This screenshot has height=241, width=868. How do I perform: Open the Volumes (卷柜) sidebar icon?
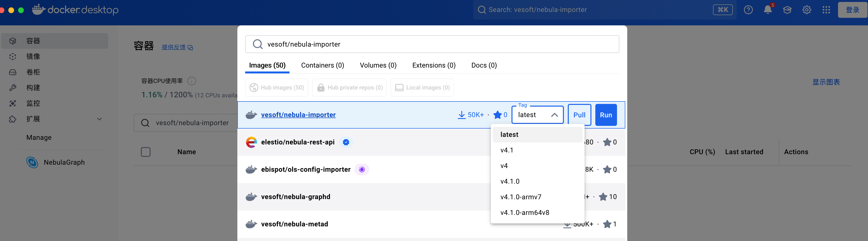13,72
